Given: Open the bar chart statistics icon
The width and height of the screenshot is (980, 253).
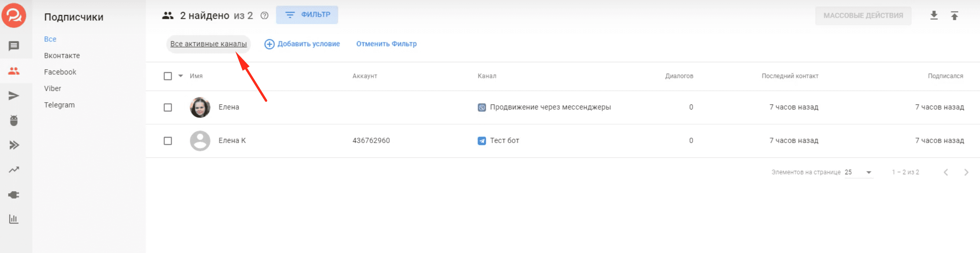Looking at the screenshot, I should 14,219.
